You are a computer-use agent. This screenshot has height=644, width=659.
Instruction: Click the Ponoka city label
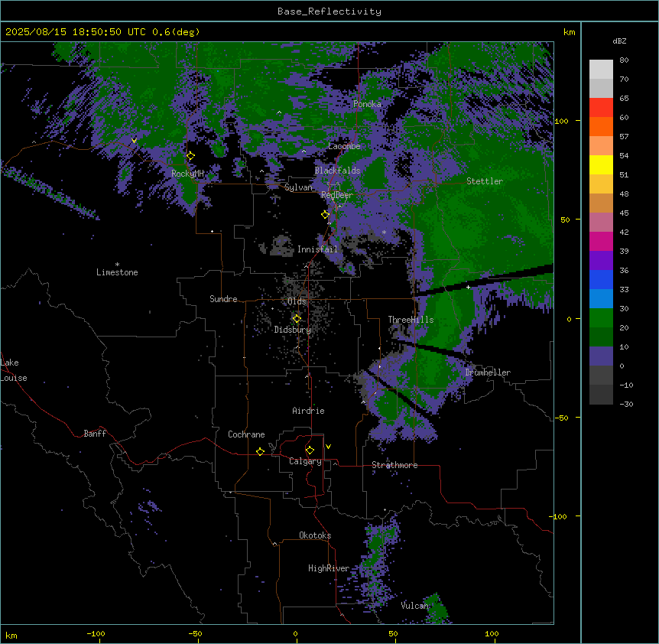tap(367, 104)
